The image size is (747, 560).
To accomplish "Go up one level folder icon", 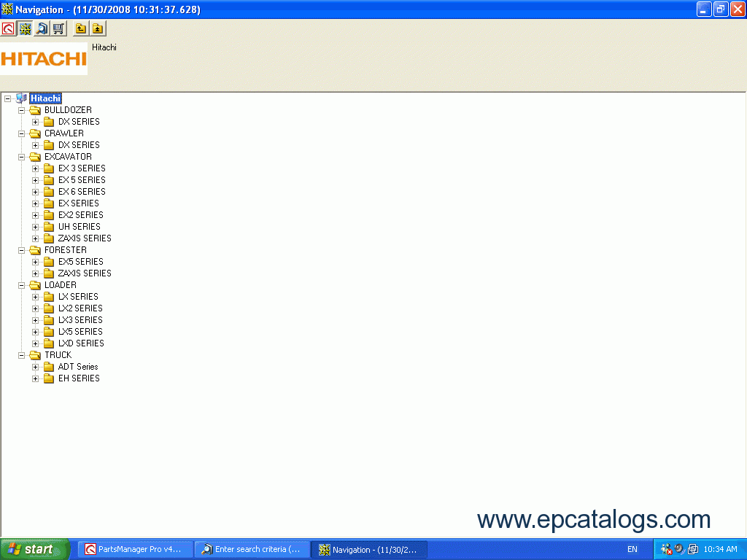I will pos(81,29).
